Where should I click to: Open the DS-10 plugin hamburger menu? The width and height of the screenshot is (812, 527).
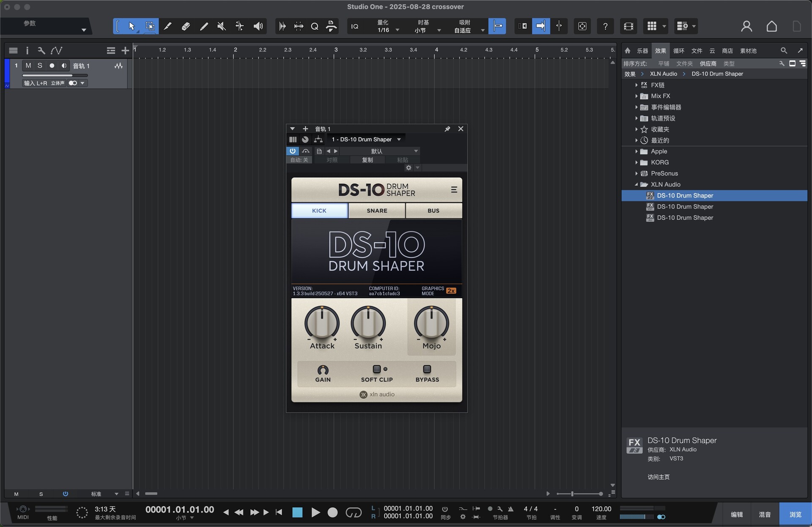coord(454,190)
